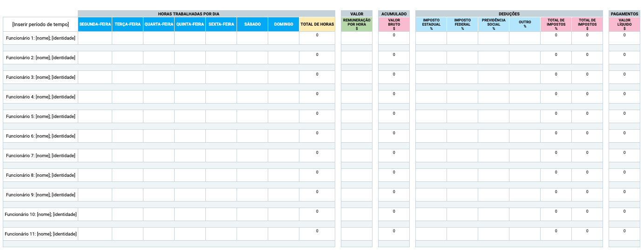Click Funcionário 11 Domingo hours cell
The image size is (644, 250).
(284, 234)
